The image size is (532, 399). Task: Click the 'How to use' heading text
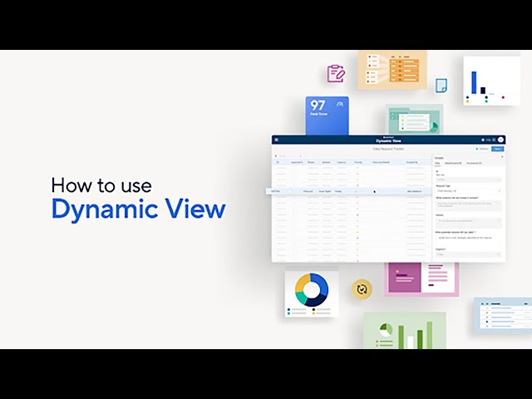[x=101, y=185]
